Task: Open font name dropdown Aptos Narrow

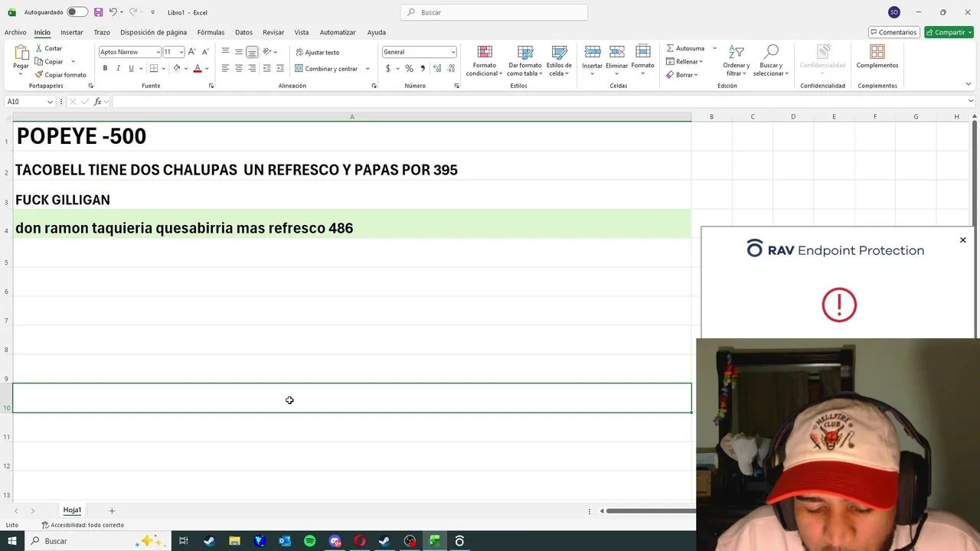Action: click(158, 51)
